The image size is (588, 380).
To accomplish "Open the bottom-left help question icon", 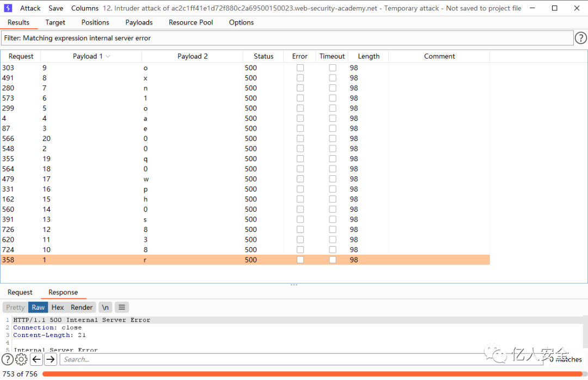I will [x=8, y=359].
